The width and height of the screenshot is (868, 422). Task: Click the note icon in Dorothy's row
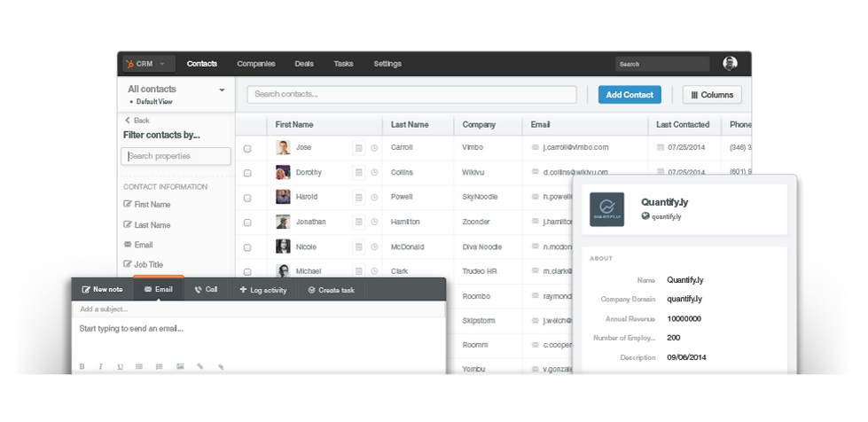359,173
